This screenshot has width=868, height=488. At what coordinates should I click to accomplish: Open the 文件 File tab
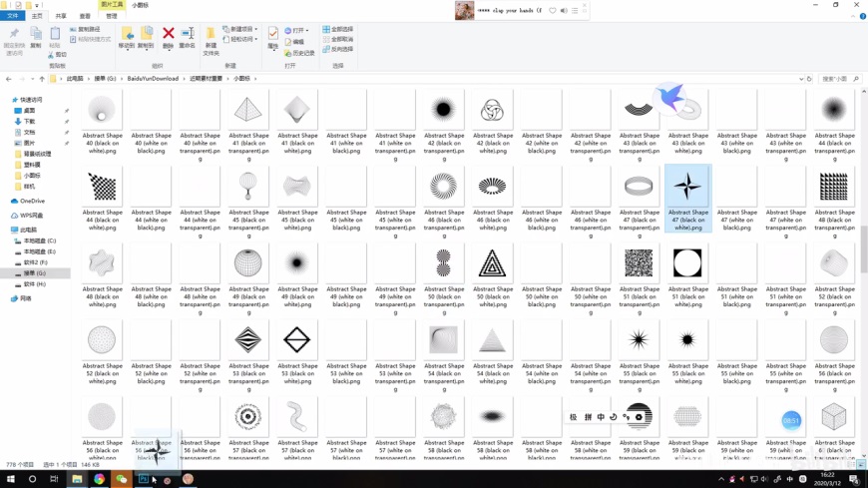tap(12, 16)
